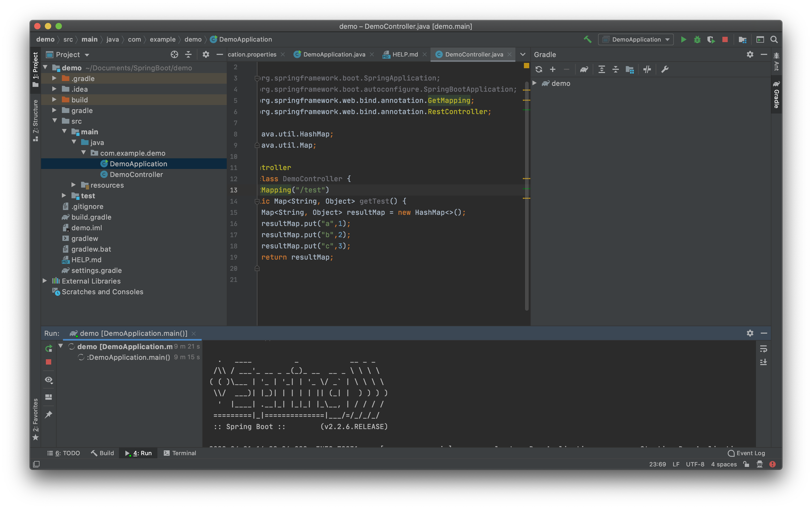Toggle show console eye icon
The image size is (812, 509).
click(49, 380)
